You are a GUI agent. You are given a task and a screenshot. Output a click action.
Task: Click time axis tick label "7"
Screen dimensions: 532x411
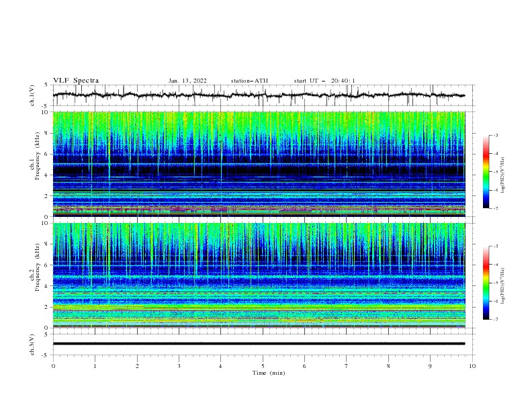click(347, 366)
